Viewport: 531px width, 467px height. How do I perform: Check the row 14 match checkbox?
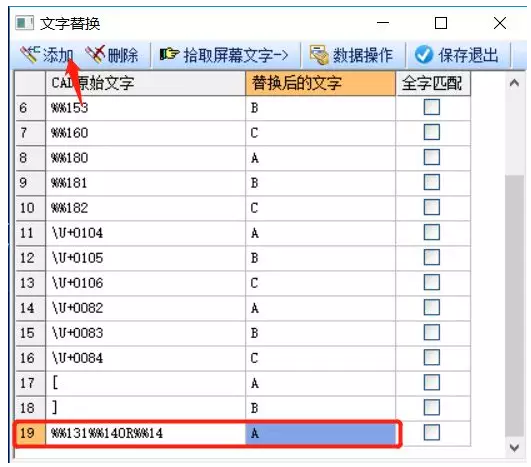click(432, 307)
